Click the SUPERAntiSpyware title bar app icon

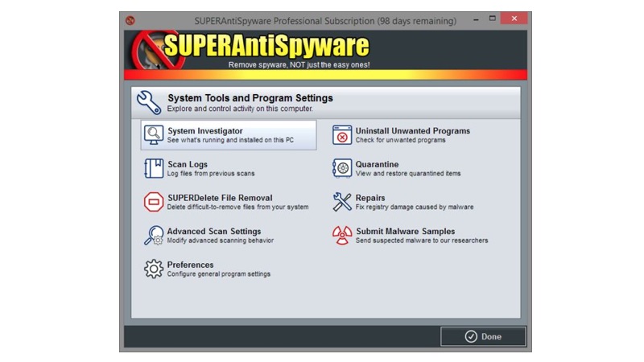130,20
